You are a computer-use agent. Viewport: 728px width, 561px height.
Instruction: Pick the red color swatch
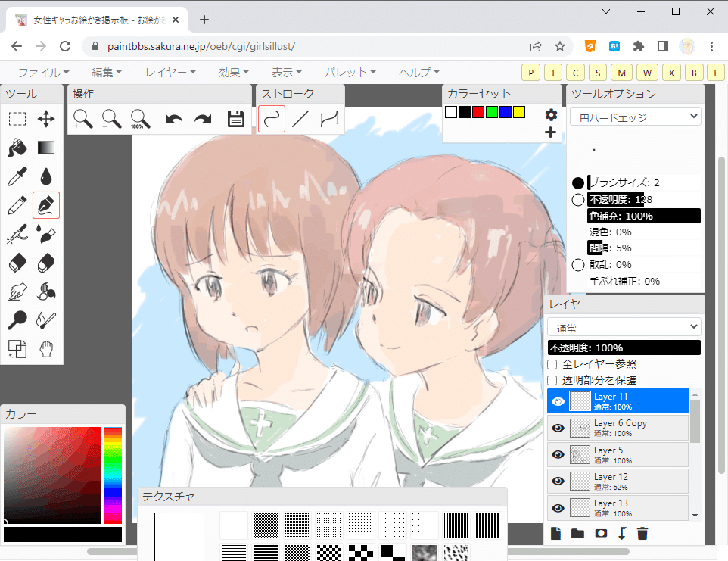pyautogui.click(x=478, y=112)
